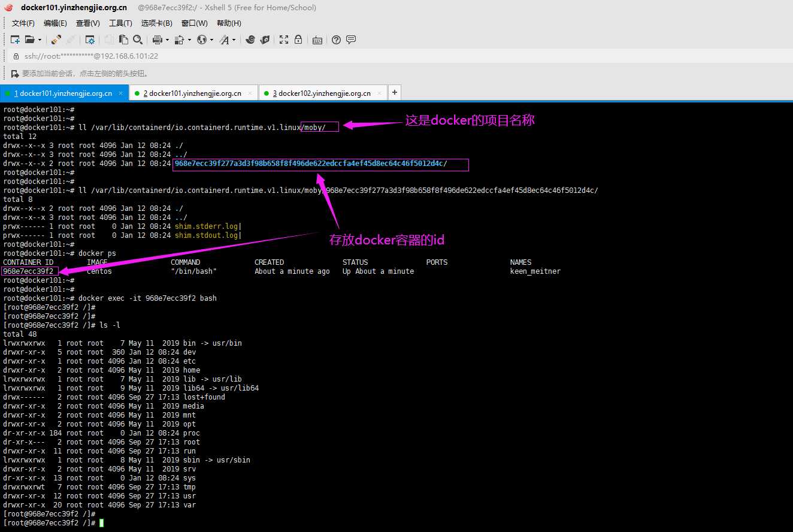Click the Xshell app icon in title bar

[9, 8]
